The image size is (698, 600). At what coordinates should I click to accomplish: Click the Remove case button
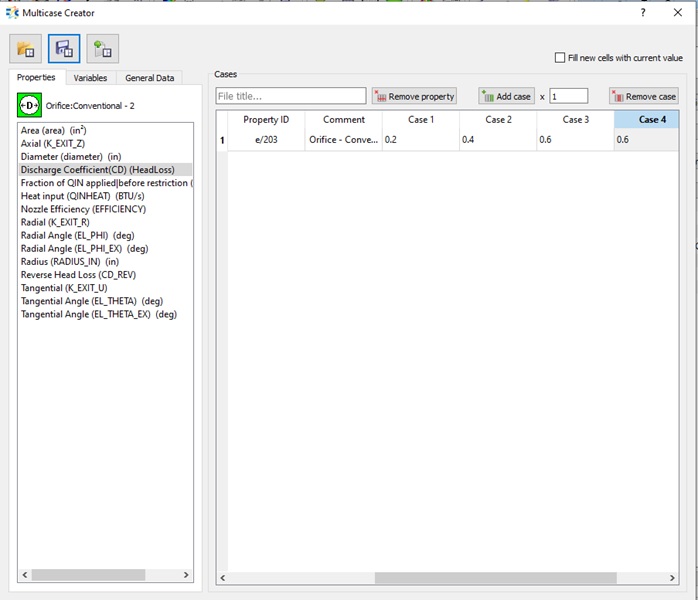point(644,96)
